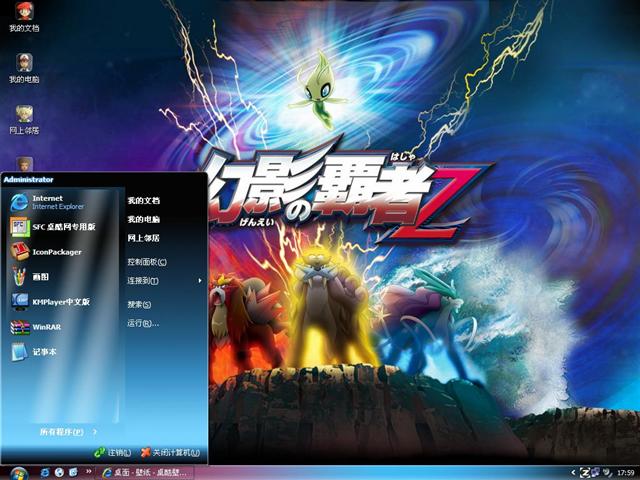The height and width of the screenshot is (480, 640).
Task: Open 控制面板(C) control panel
Action: (x=147, y=262)
